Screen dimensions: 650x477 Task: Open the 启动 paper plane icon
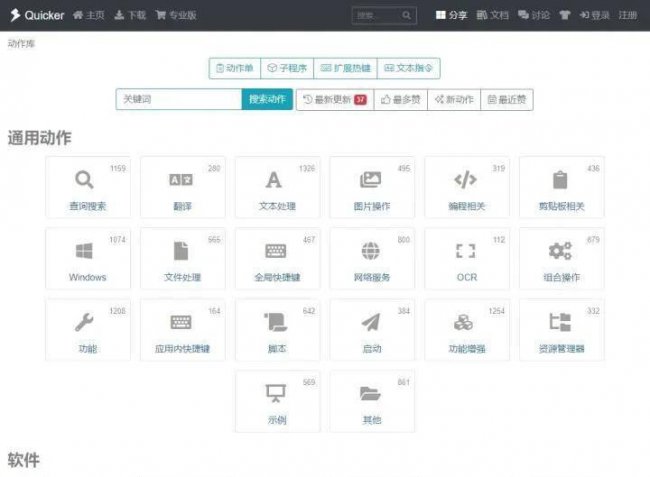point(371,322)
